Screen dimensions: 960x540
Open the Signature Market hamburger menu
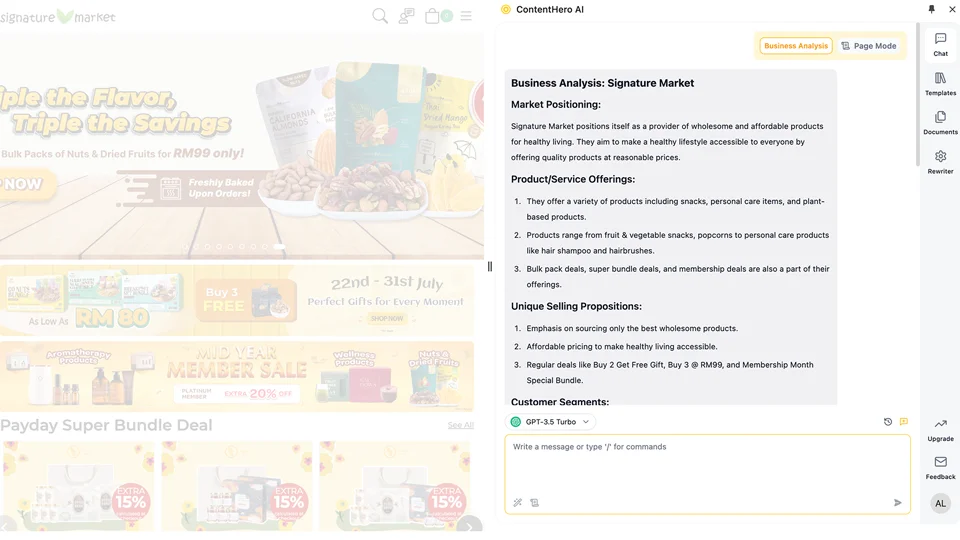466,16
